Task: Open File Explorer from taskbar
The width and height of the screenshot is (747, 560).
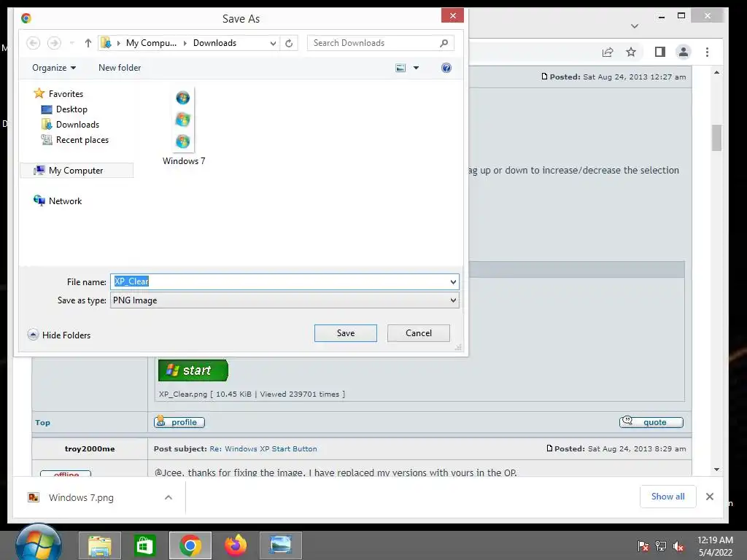Action: 99,545
